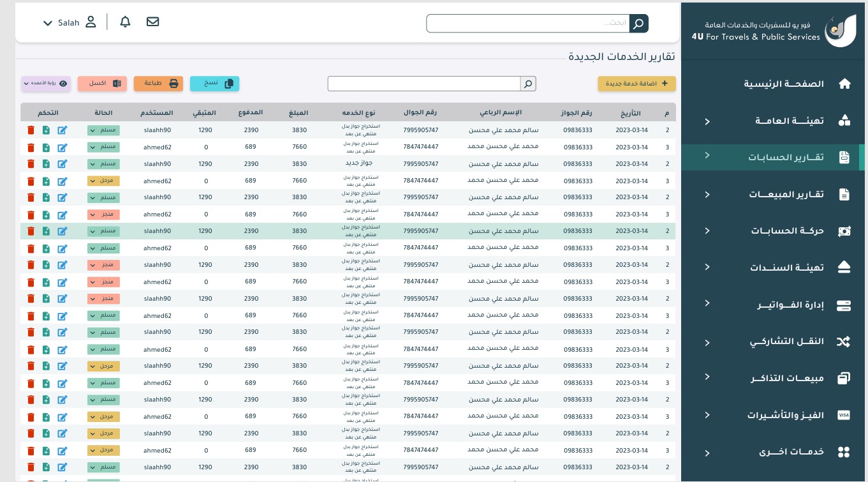Click the magnifier icon in top search bar
The width and height of the screenshot is (868, 482).
pos(638,24)
